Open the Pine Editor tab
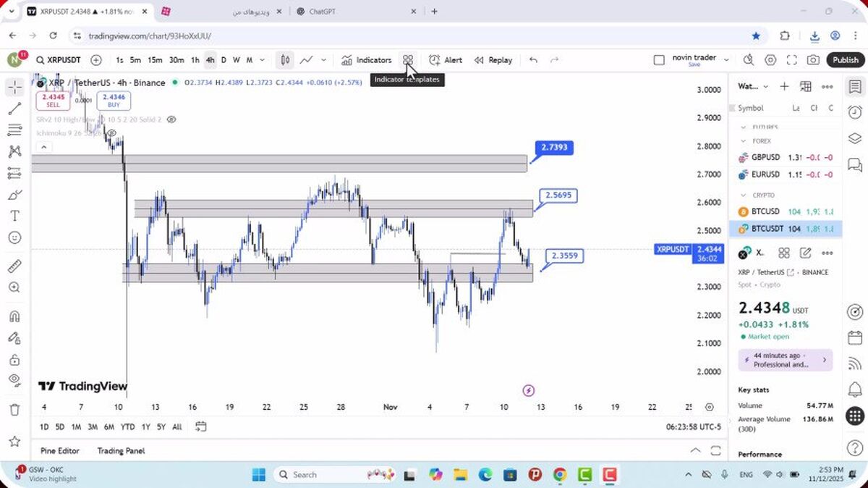 [60, 450]
